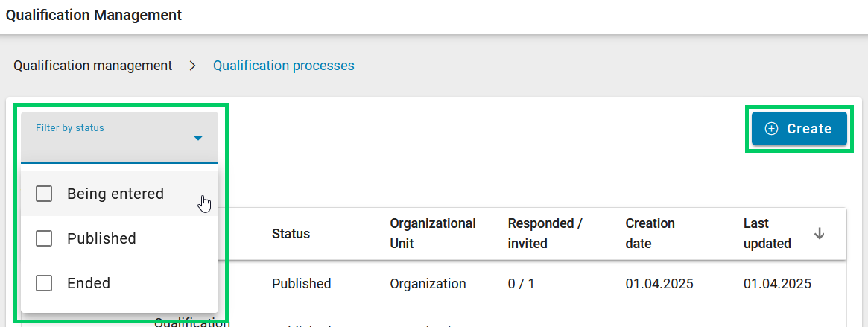Screen dimensions: 868x327
Task: Sort by the Creation date column header
Action: (x=650, y=233)
